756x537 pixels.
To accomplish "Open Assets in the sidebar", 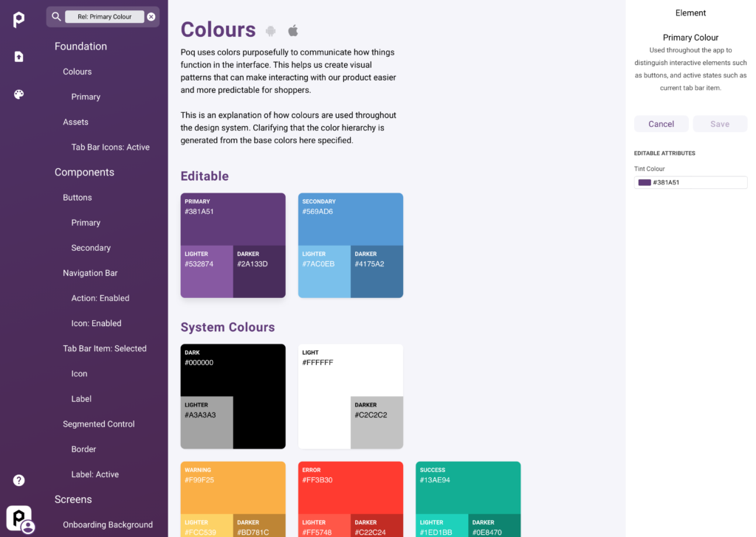I will point(76,122).
